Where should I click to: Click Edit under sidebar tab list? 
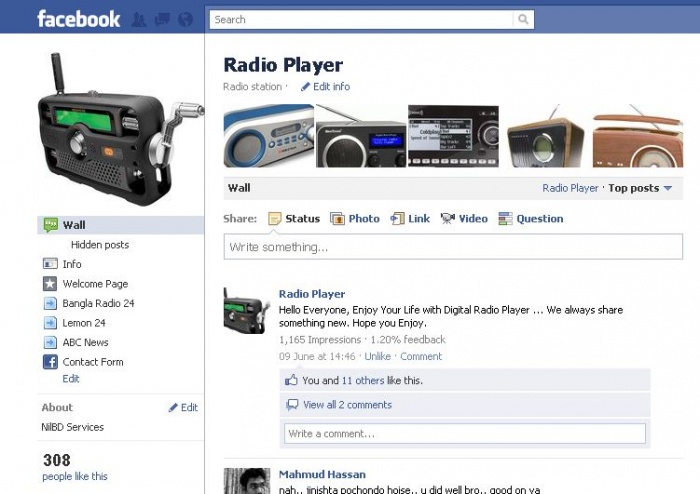click(x=71, y=379)
